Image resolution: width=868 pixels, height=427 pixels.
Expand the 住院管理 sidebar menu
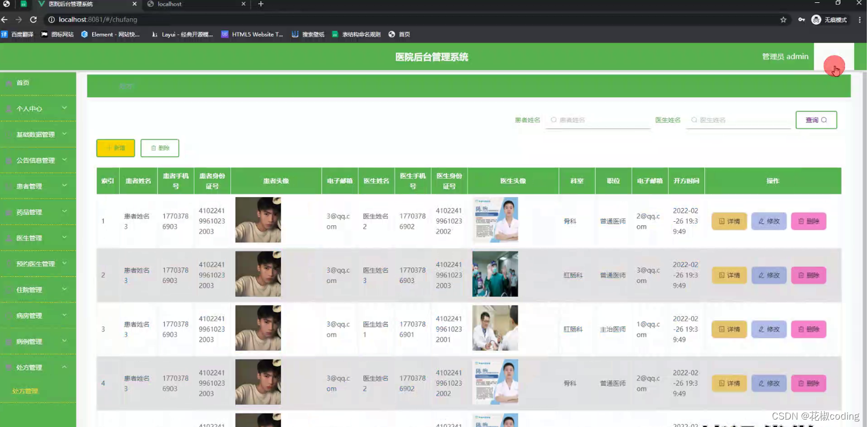(38, 290)
